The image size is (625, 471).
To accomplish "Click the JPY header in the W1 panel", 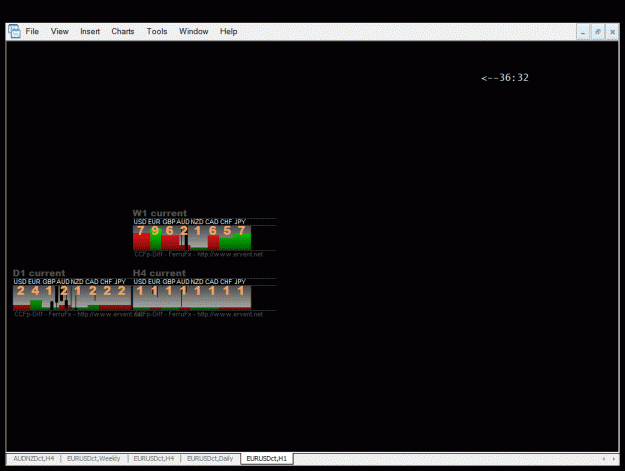I will point(240,222).
